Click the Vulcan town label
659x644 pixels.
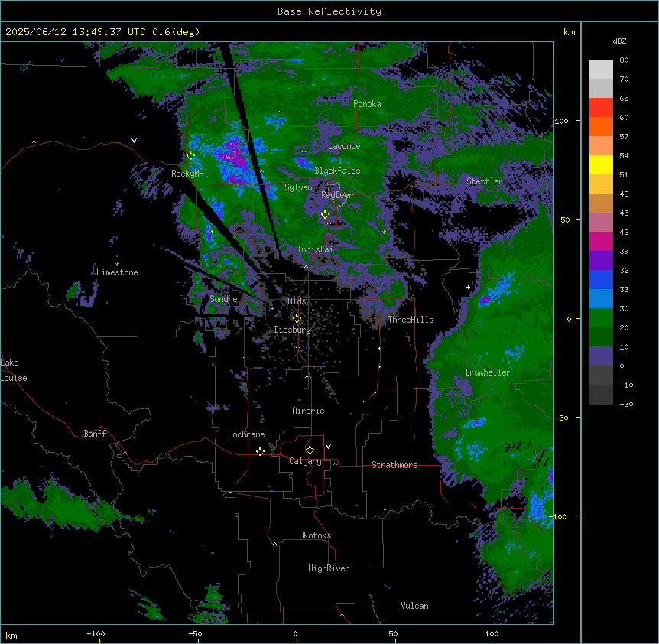click(x=414, y=606)
